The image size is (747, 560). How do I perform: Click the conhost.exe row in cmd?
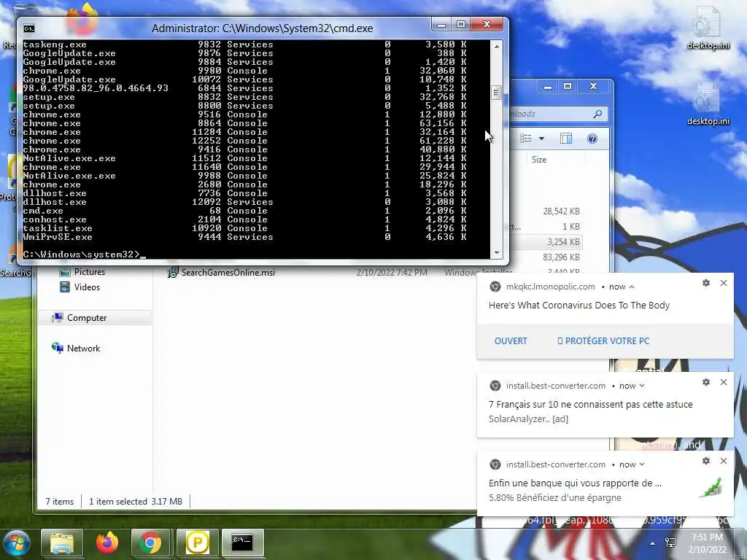pyautogui.click(x=244, y=219)
